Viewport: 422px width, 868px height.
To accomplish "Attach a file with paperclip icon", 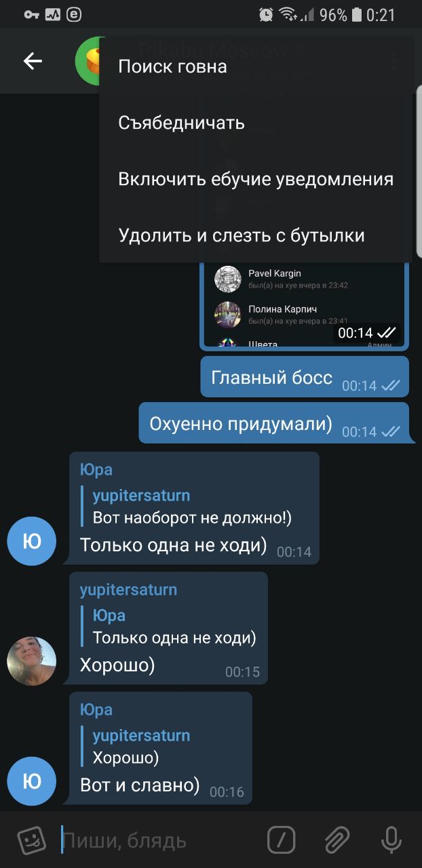I will (337, 840).
